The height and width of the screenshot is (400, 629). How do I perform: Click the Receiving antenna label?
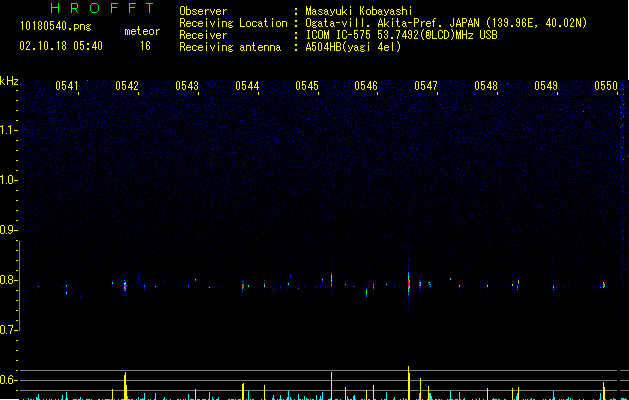[230, 47]
